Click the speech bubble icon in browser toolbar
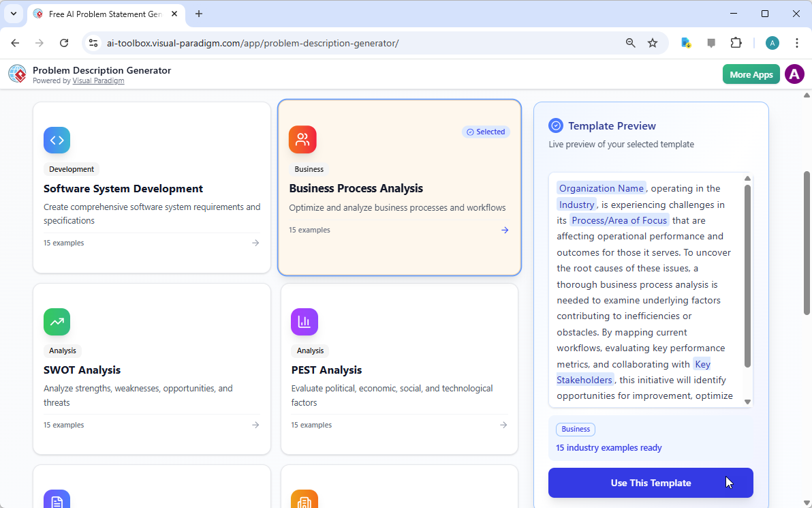The width and height of the screenshot is (812, 508). 711,42
